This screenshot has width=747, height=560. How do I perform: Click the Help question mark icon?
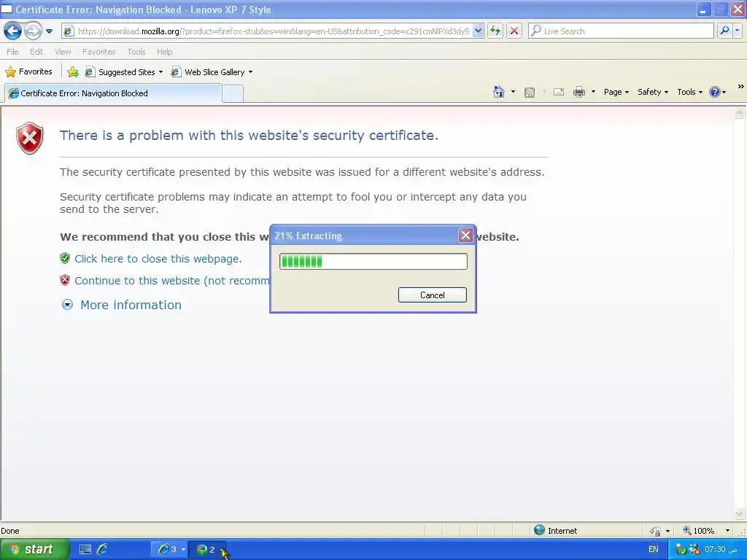click(x=715, y=92)
